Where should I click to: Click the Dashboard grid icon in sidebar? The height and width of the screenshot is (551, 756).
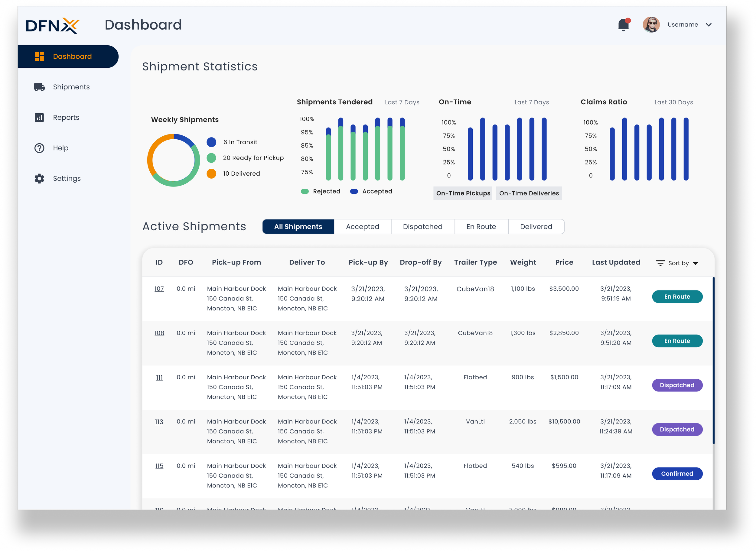(x=39, y=56)
